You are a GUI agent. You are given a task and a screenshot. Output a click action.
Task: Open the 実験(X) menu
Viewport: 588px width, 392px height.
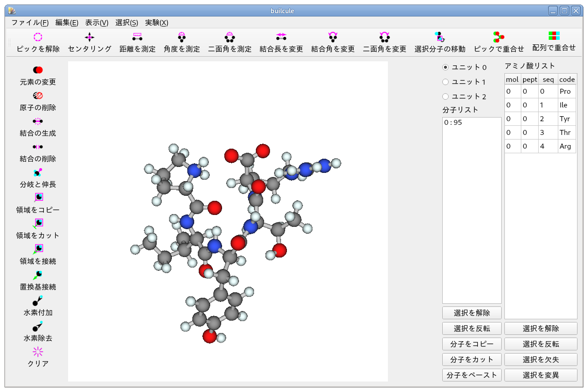[157, 22]
